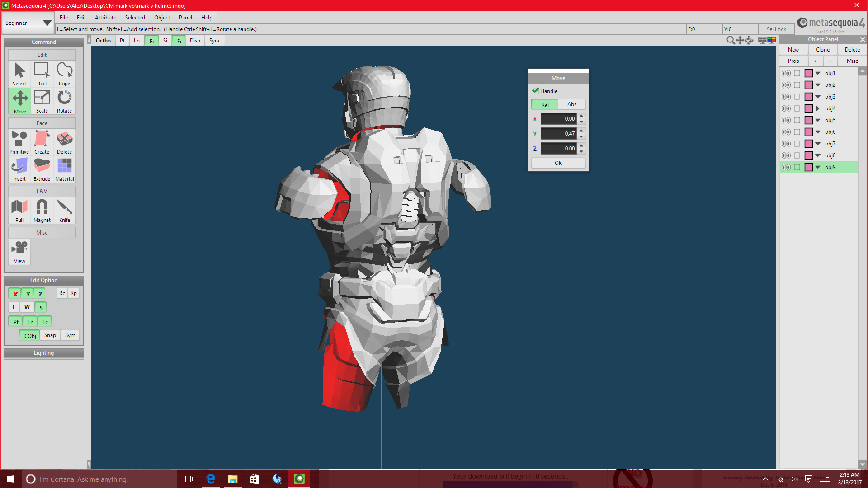The image size is (868, 488).
Task: Select the Pull tool
Action: 19,211
